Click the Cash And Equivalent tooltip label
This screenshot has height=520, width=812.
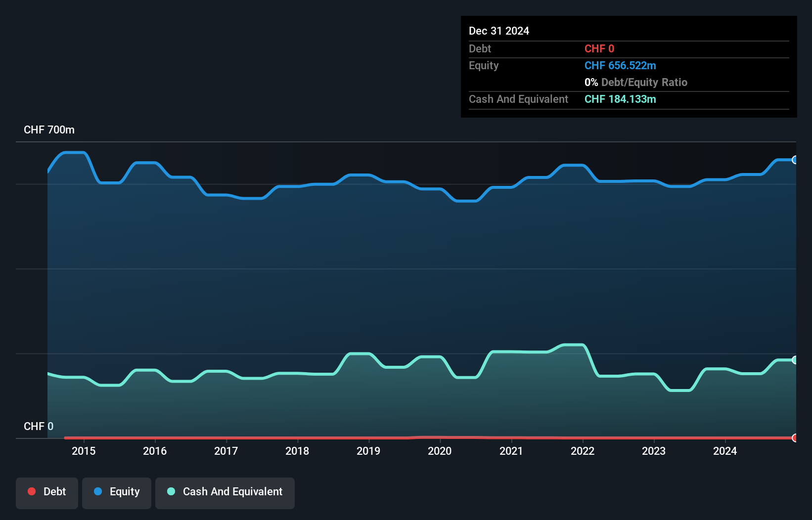coord(518,99)
